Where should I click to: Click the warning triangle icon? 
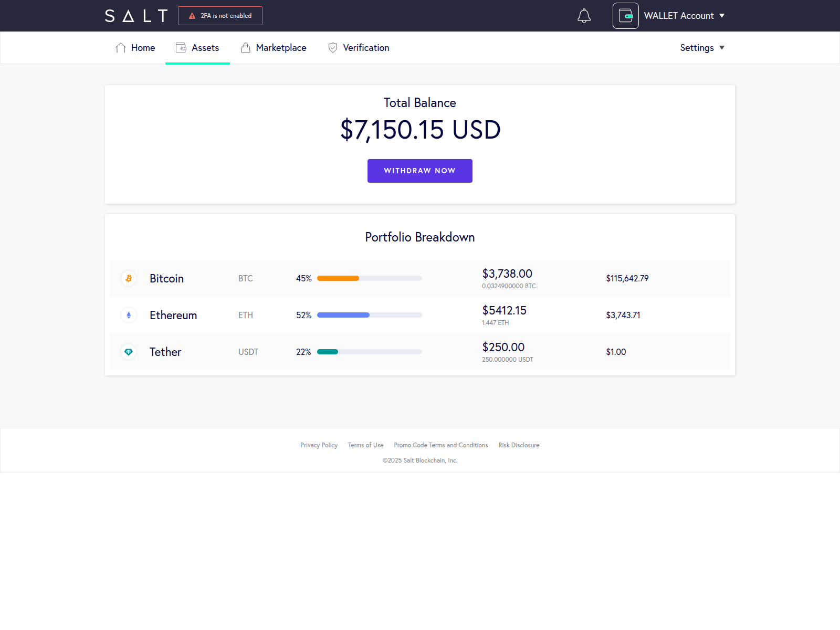click(x=192, y=16)
